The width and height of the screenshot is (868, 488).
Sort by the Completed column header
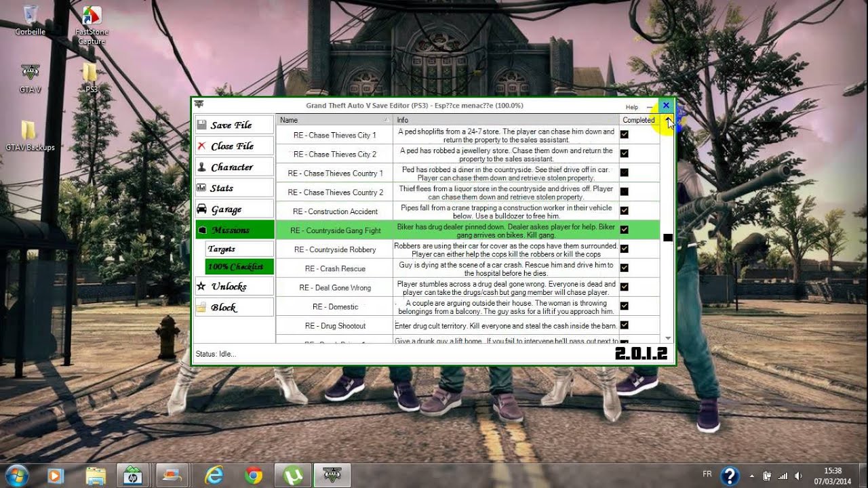[640, 120]
